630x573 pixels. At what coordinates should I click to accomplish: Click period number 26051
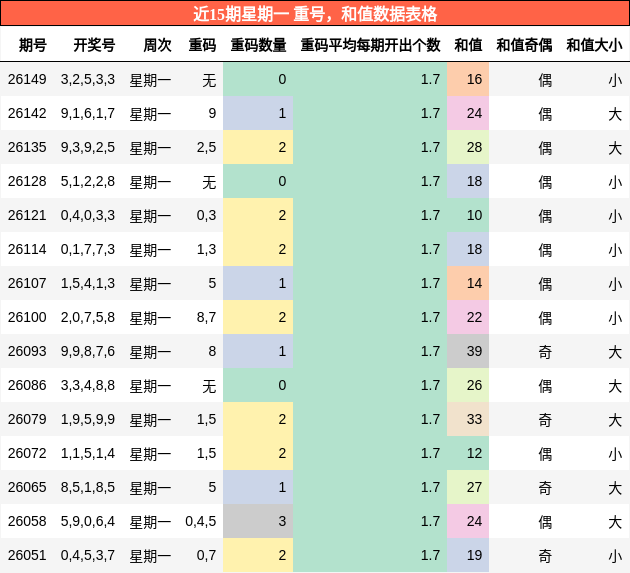(27, 555)
